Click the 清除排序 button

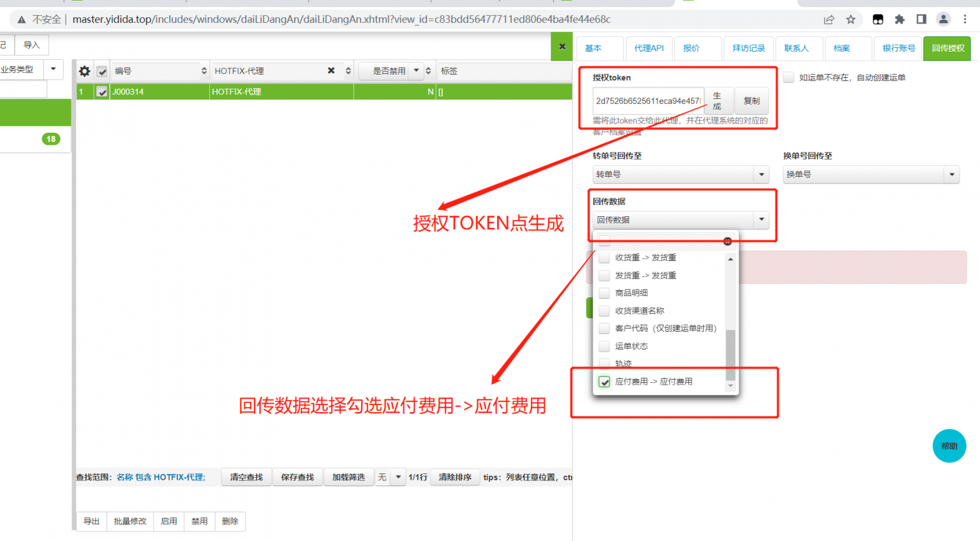point(455,477)
